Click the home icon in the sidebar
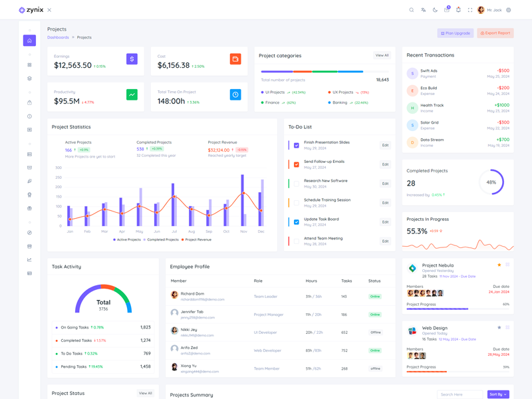Image resolution: width=532 pixels, height=399 pixels. (x=29, y=41)
